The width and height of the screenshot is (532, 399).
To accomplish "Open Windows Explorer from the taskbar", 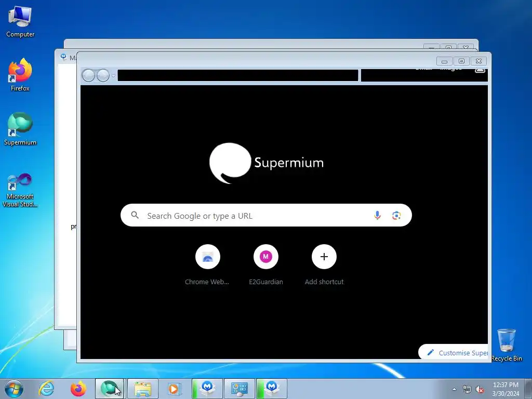I will click(142, 389).
